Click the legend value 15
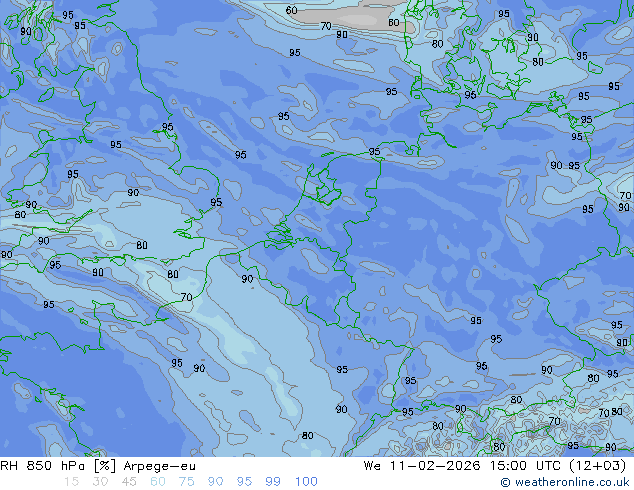The width and height of the screenshot is (634, 490). click(71, 482)
